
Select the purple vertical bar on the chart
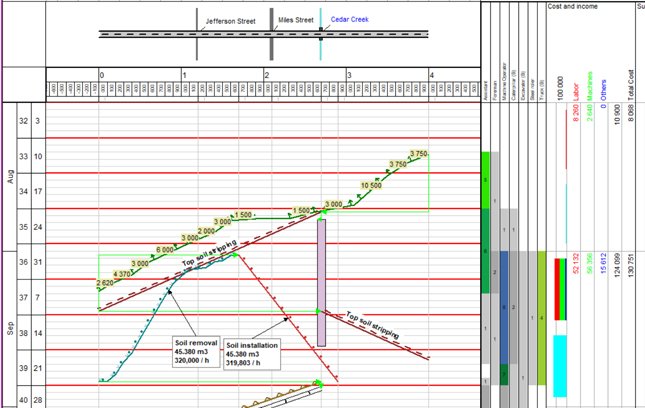[x=321, y=282]
